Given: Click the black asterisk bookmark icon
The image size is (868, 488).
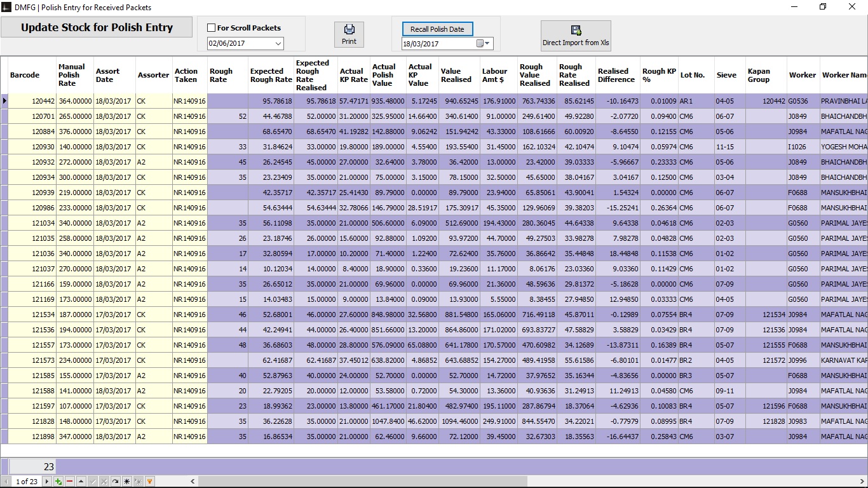Looking at the screenshot, I should (x=126, y=481).
